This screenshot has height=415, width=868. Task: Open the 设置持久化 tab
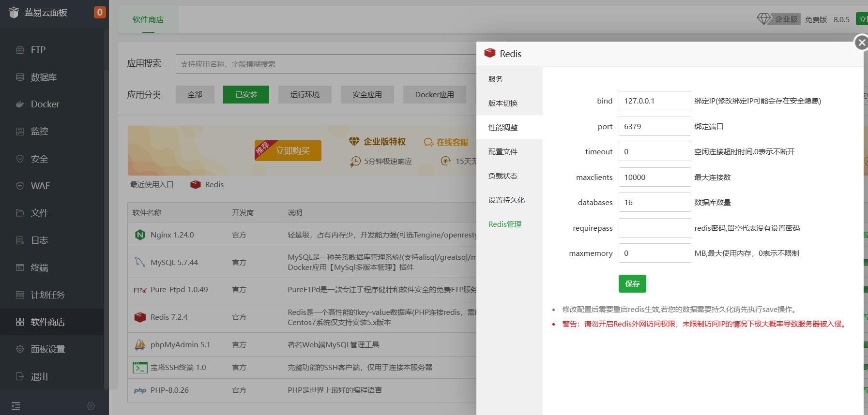pyautogui.click(x=509, y=200)
